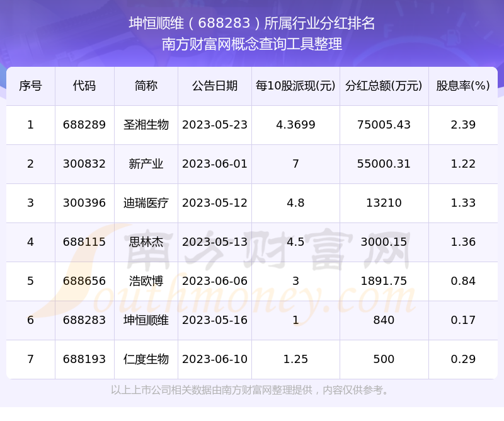Click total dividend 840
504x421 pixels.
384,320
